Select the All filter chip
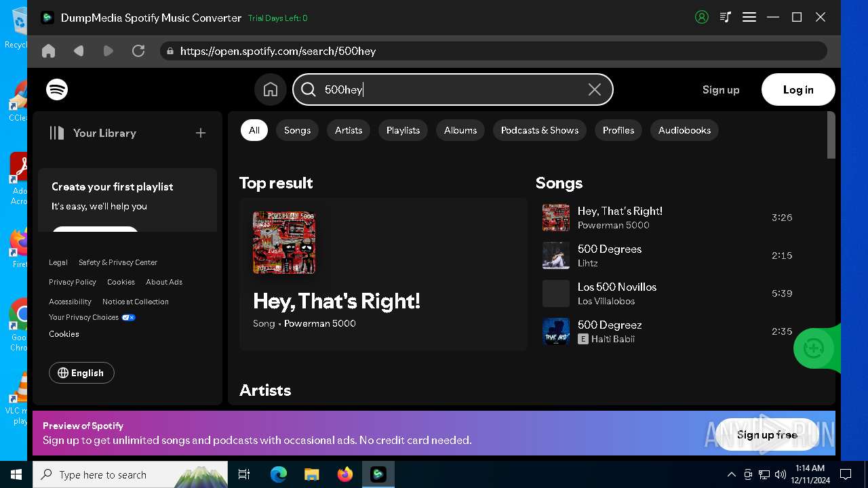The width and height of the screenshot is (868, 488). pyautogui.click(x=254, y=130)
